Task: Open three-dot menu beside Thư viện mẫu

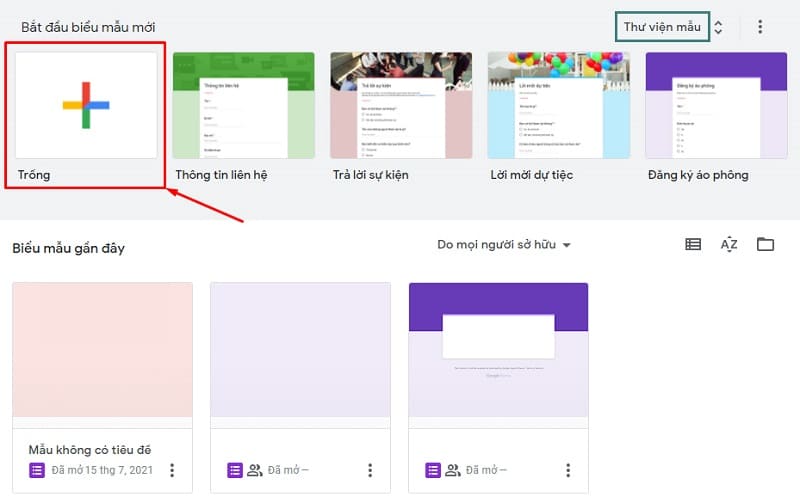Action: point(760,27)
